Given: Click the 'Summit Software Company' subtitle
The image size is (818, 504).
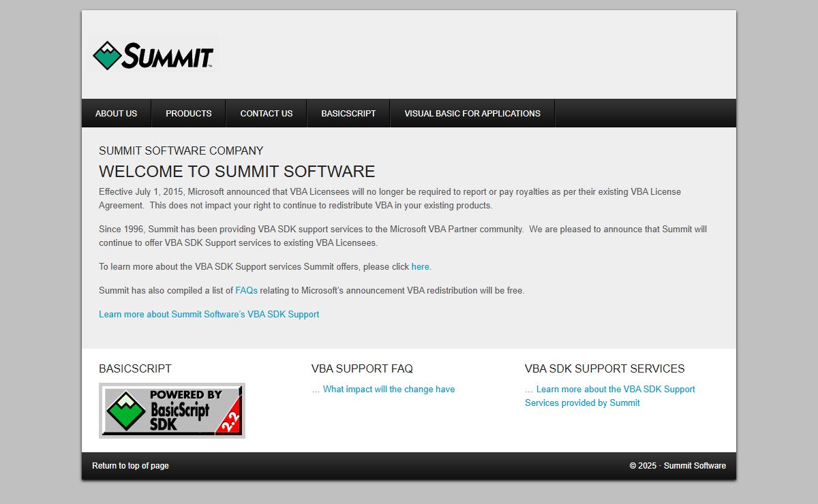Looking at the screenshot, I should point(181,151).
